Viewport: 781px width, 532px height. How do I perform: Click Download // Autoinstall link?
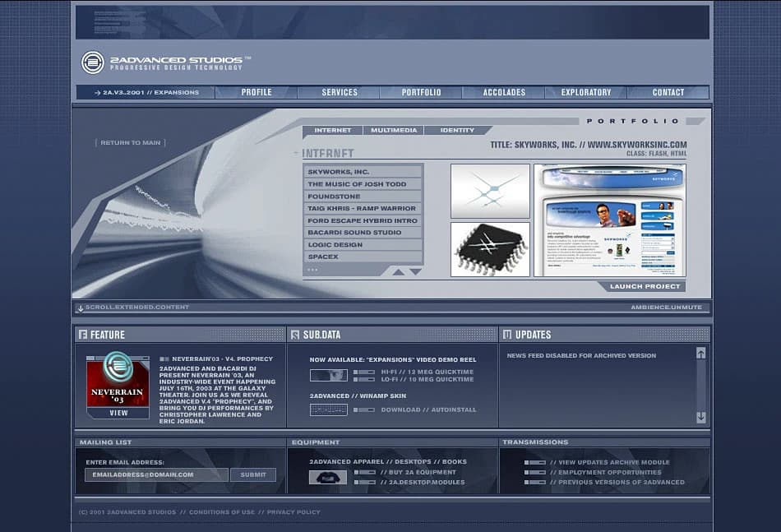[428, 409]
